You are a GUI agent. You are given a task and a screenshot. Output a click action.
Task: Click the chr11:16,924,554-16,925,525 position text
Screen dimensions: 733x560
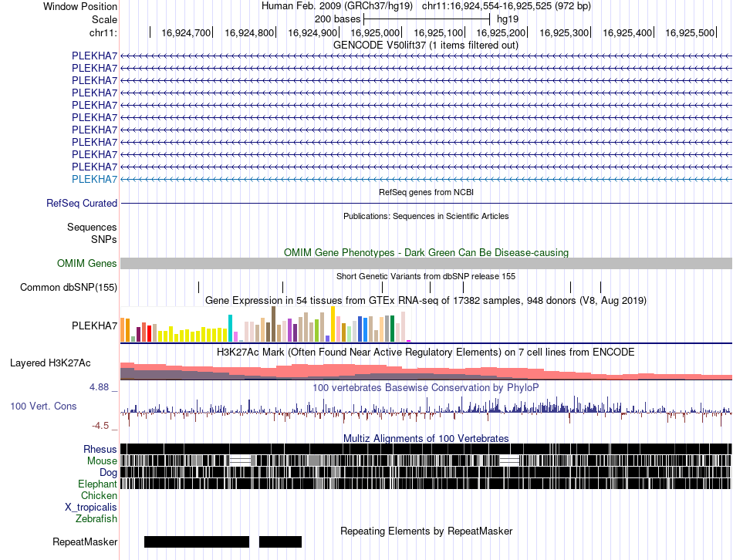506,6
